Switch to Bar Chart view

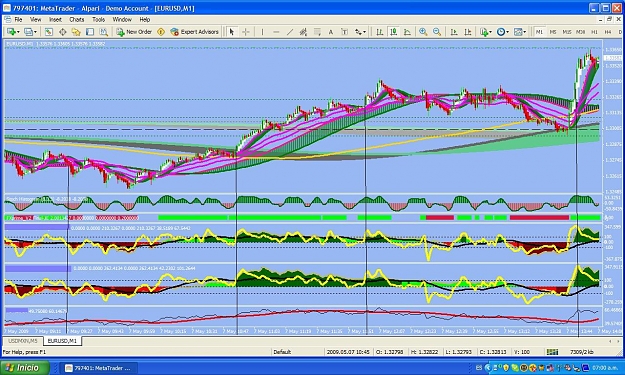pyautogui.click(x=379, y=32)
